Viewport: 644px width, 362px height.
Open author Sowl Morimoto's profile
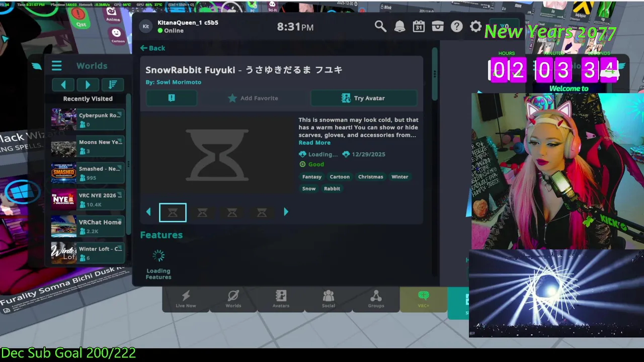tap(179, 82)
